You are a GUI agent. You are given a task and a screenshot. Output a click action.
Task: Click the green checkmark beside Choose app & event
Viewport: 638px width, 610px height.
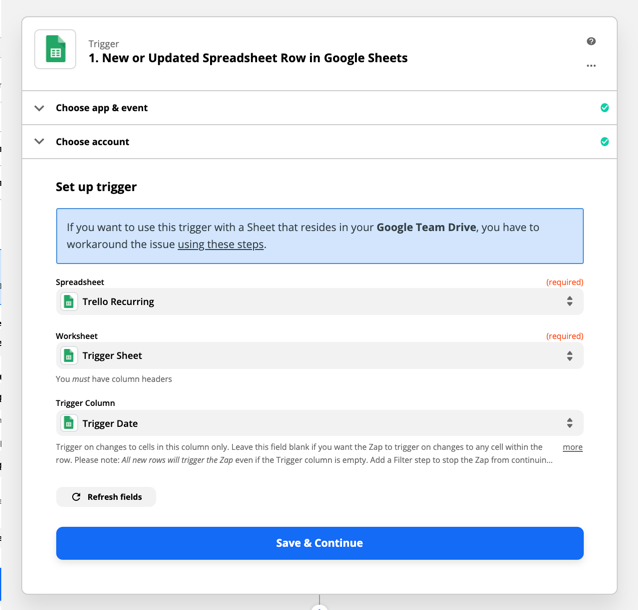click(605, 107)
